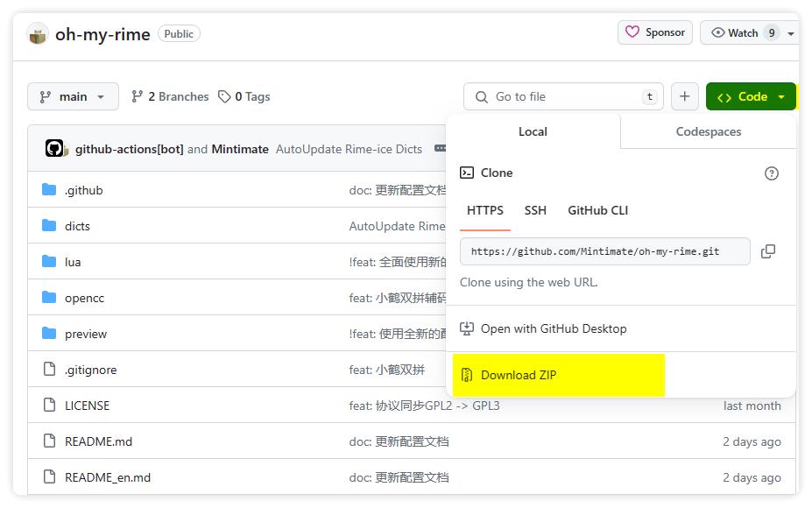
Task: Open README.md commit message link
Action: point(399,441)
